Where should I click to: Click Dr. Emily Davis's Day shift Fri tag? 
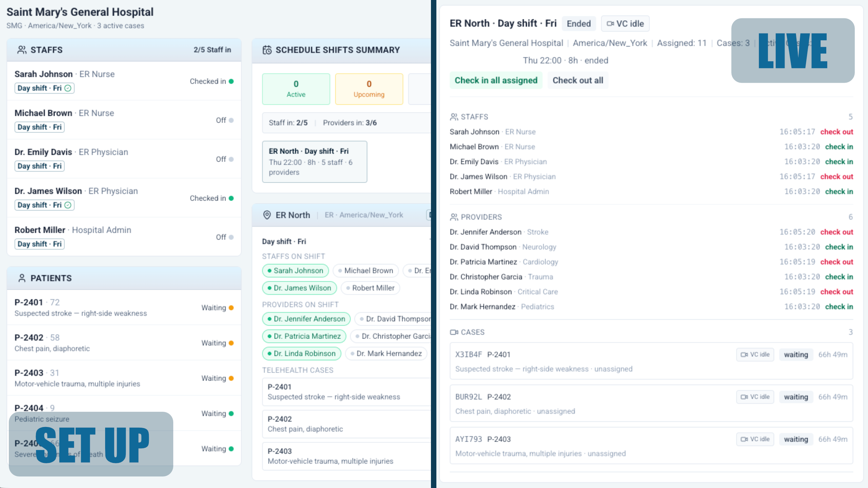click(39, 166)
